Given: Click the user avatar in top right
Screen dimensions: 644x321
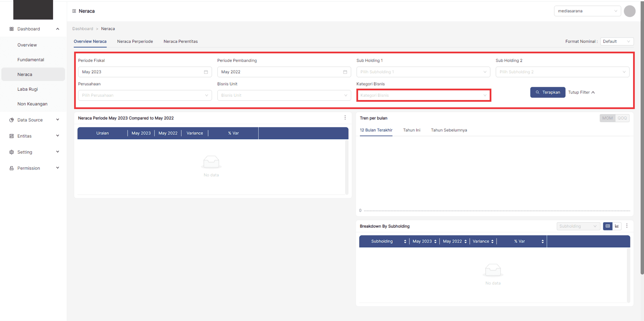Looking at the screenshot, I should (629, 11).
